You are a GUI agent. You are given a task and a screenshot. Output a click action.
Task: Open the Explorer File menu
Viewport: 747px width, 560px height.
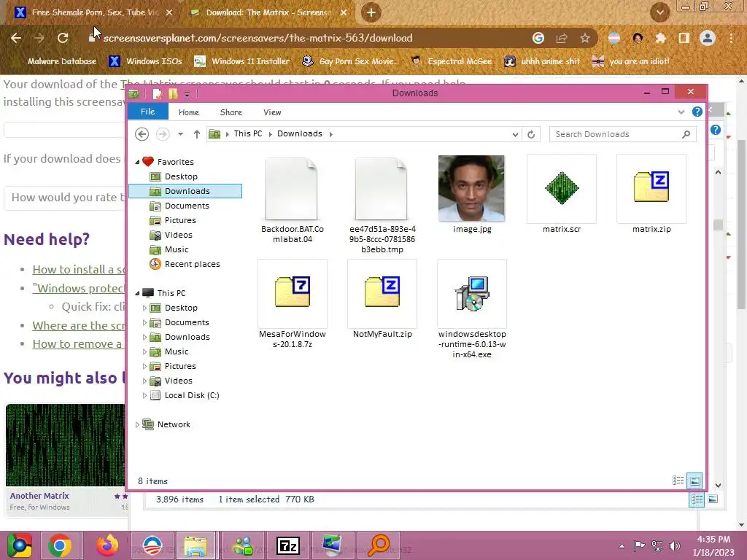pos(147,112)
